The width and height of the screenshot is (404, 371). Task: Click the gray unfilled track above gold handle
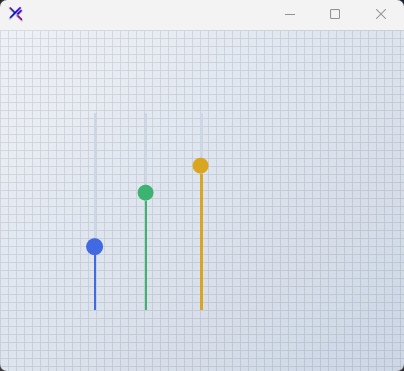pyautogui.click(x=201, y=135)
